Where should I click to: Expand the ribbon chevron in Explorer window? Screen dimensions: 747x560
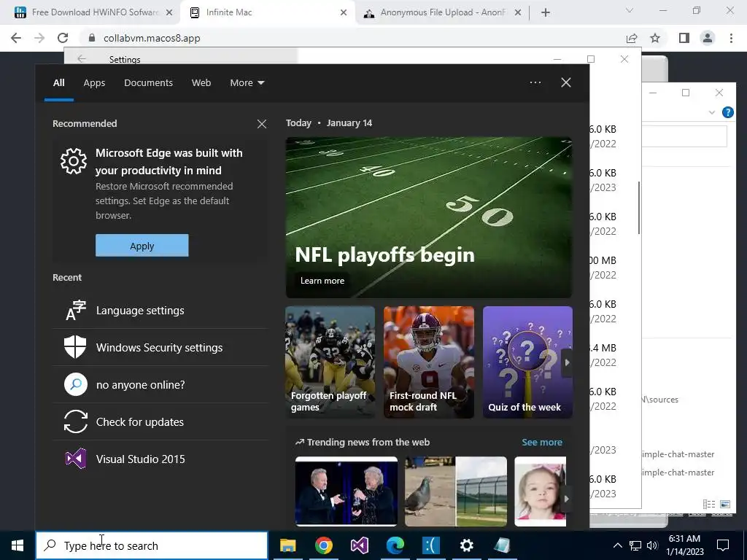click(x=712, y=112)
